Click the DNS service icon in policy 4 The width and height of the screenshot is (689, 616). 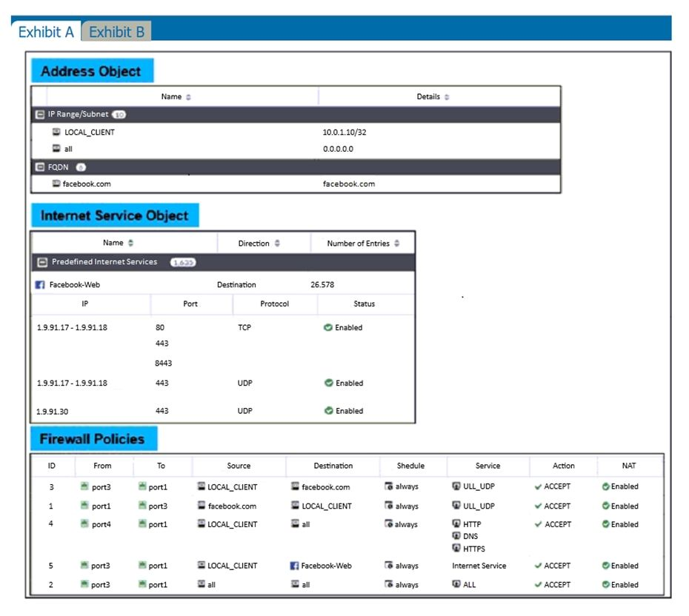tap(456, 536)
